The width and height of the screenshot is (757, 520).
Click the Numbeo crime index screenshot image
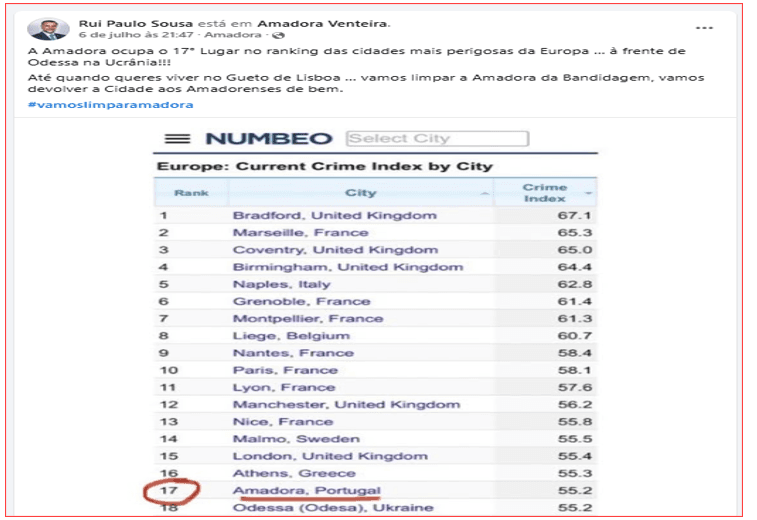(x=376, y=330)
